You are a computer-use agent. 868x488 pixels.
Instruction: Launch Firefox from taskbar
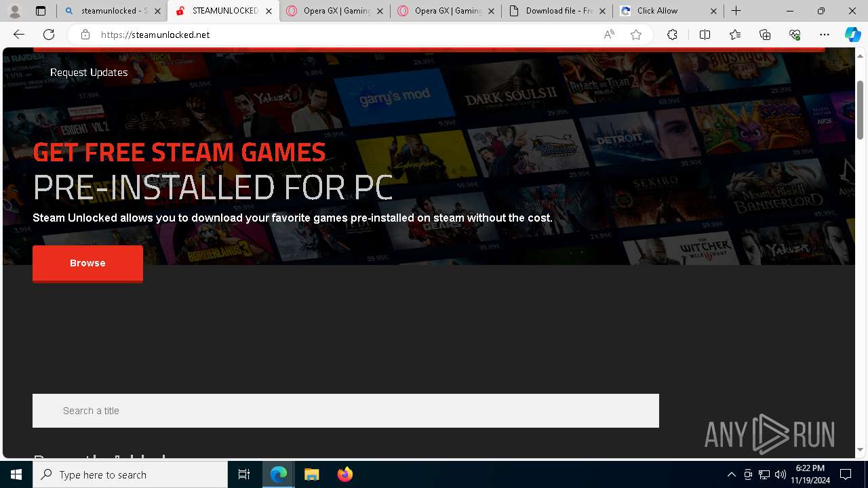(x=344, y=474)
